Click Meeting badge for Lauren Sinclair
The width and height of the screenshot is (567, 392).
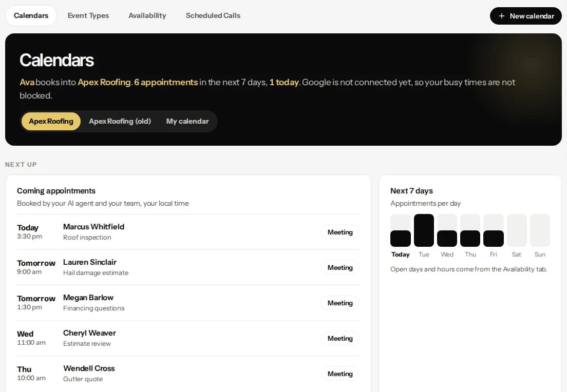(340, 267)
